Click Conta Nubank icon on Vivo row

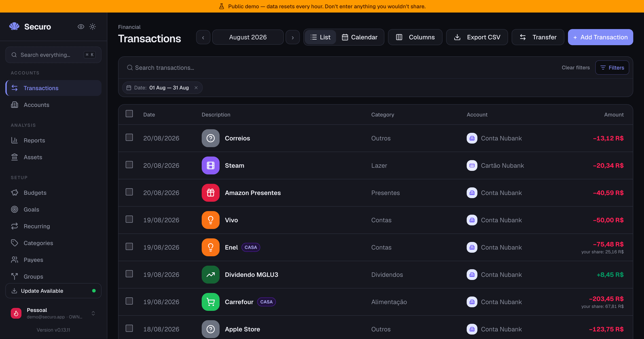(x=472, y=220)
